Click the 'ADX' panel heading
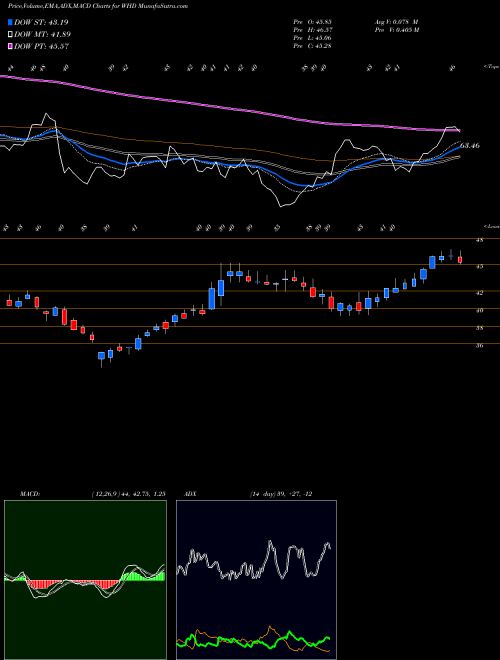Image resolution: width=500 pixels, height=660 pixels. [190, 494]
